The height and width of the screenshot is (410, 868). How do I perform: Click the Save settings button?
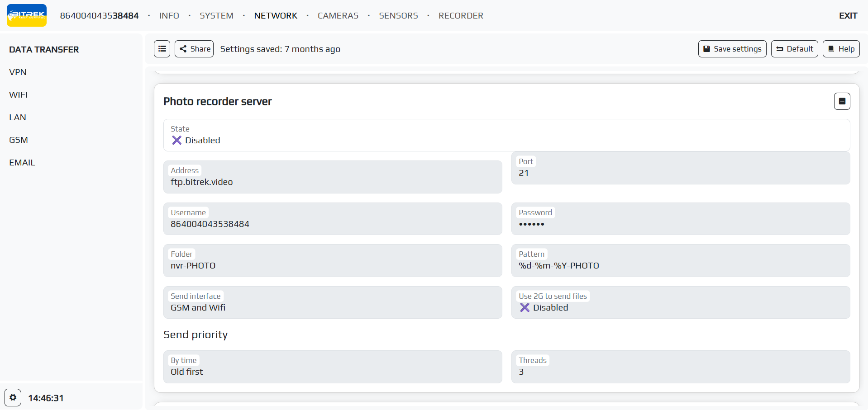(732, 49)
